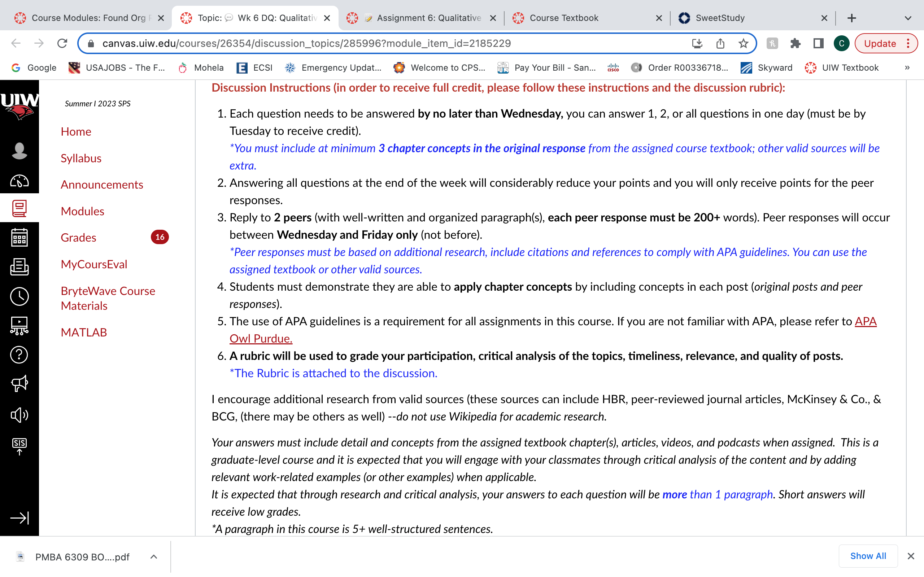Switch to the Assignment 6: Qualitative tab

pyautogui.click(x=421, y=18)
